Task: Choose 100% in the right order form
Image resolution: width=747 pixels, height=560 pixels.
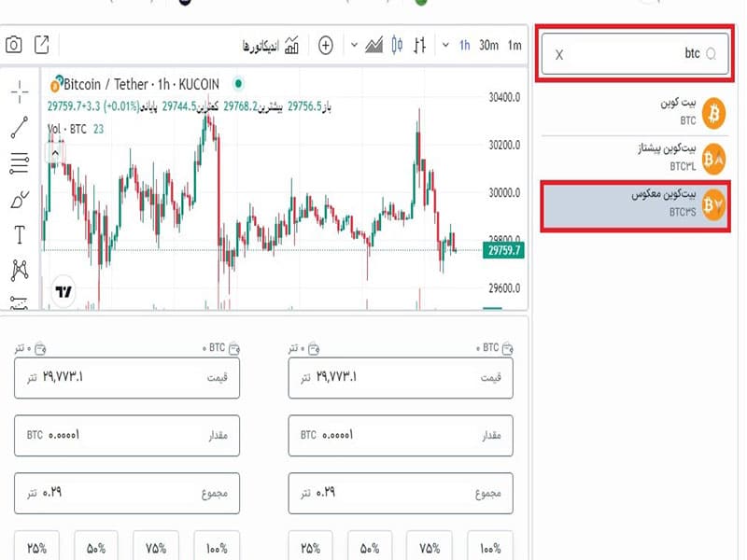Action: point(490,547)
